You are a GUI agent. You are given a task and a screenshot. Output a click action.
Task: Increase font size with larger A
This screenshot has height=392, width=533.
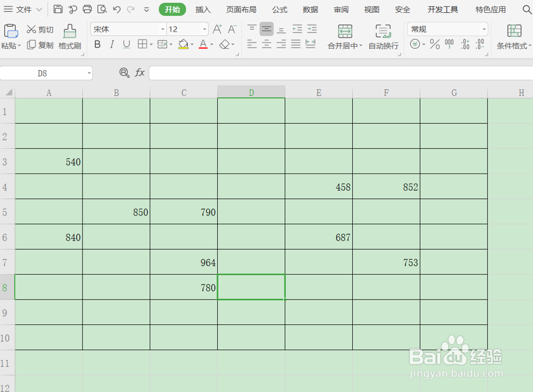coord(217,29)
